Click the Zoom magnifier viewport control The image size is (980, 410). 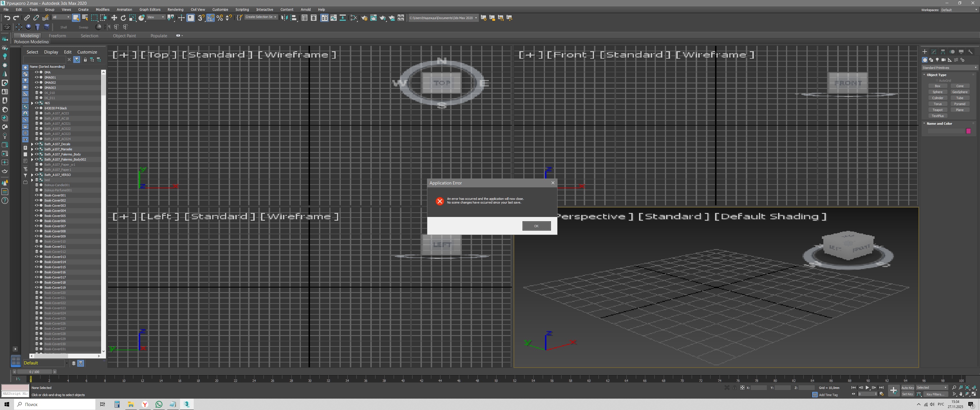954,388
